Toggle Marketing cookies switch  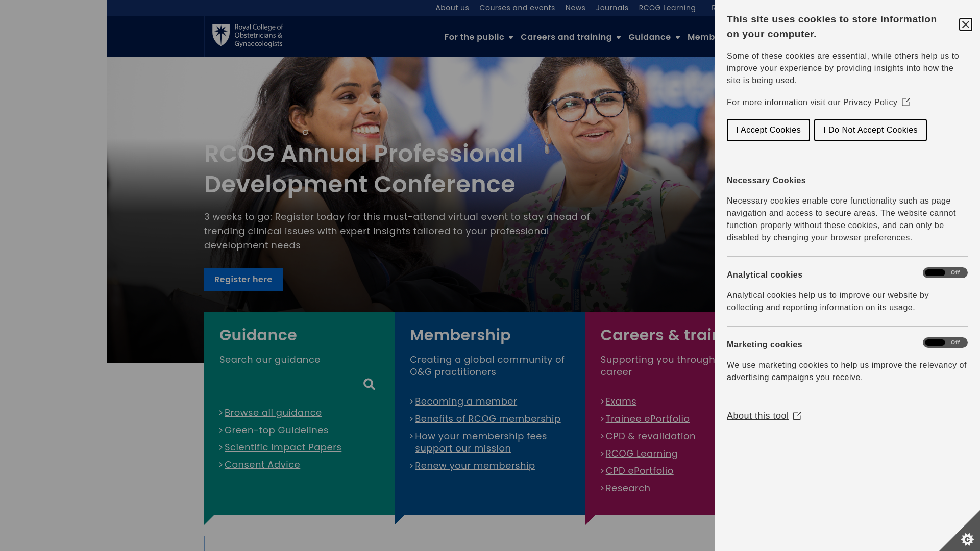[x=945, y=343]
